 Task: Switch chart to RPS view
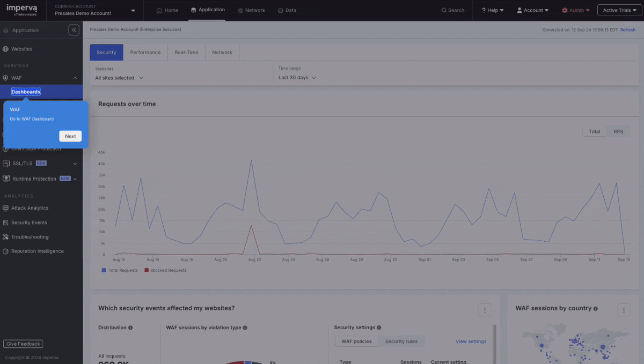(618, 131)
